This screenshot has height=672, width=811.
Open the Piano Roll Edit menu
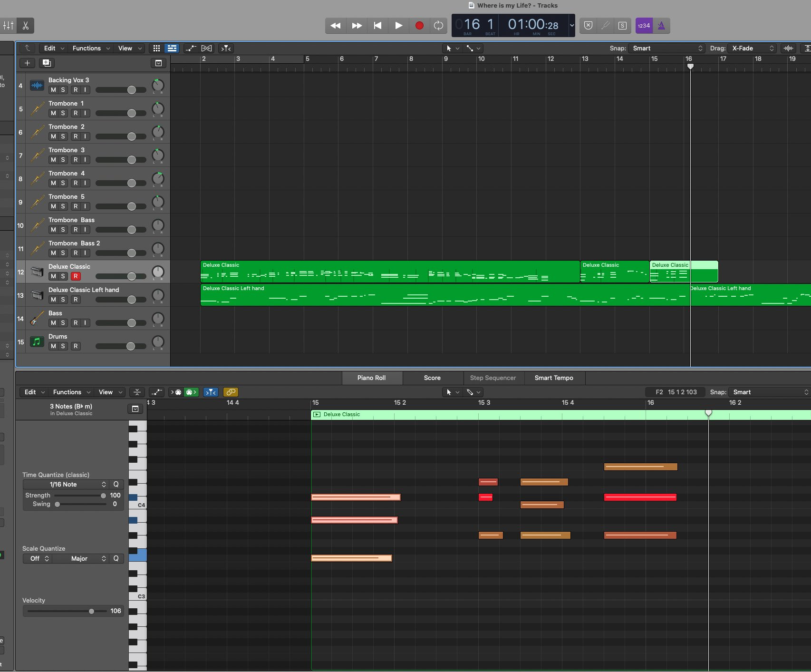click(34, 392)
